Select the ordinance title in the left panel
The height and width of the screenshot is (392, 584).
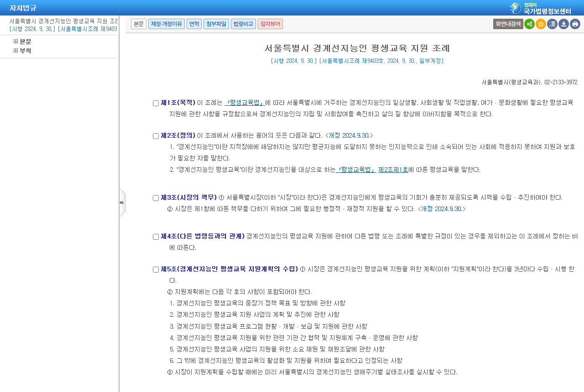(x=63, y=21)
